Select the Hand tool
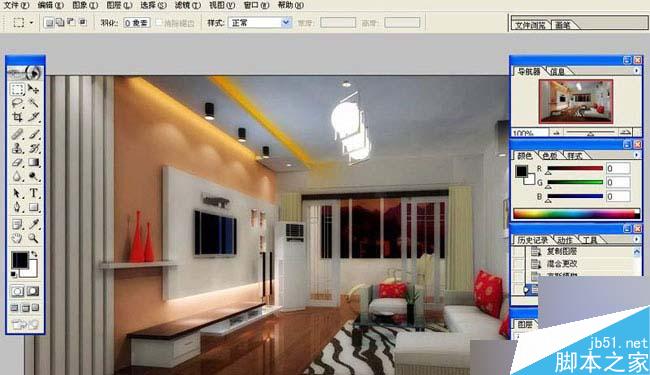 17,238
